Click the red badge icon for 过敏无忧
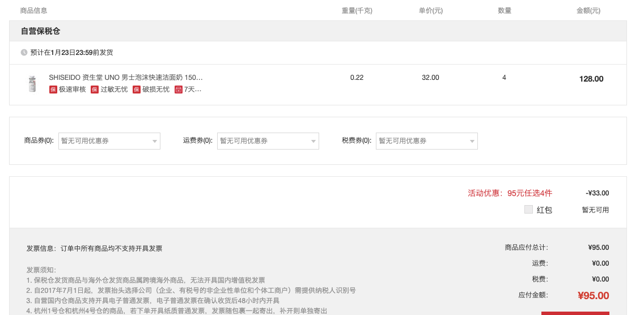The image size is (644, 315). pyautogui.click(x=95, y=90)
